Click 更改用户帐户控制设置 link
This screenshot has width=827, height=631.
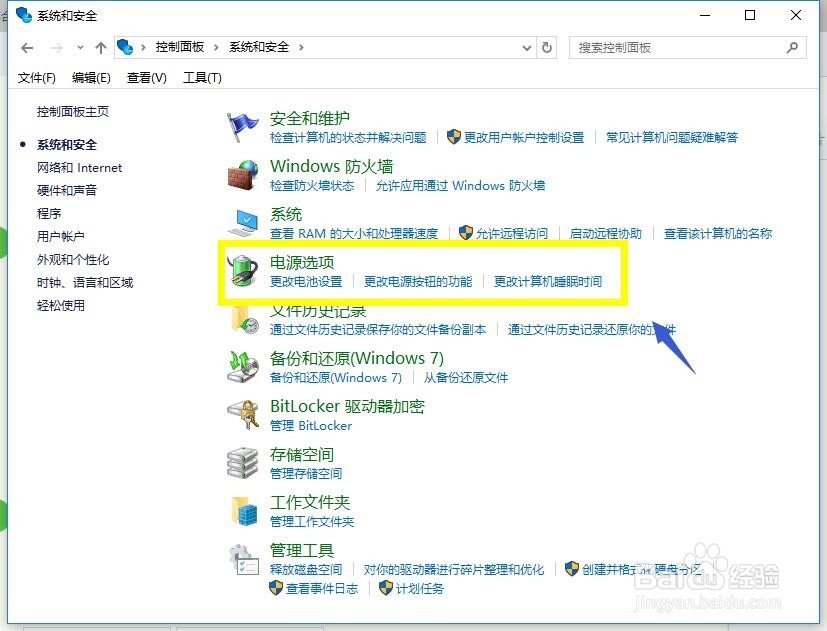tap(524, 138)
